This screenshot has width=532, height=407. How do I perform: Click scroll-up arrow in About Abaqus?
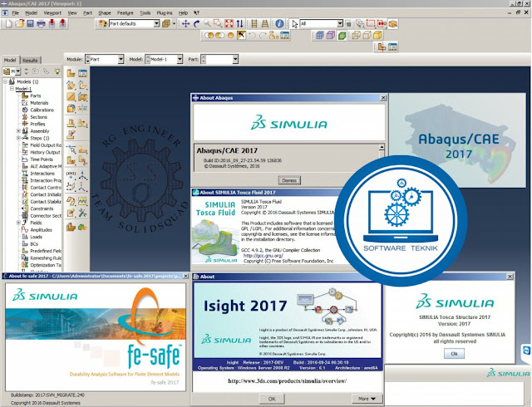click(x=382, y=147)
